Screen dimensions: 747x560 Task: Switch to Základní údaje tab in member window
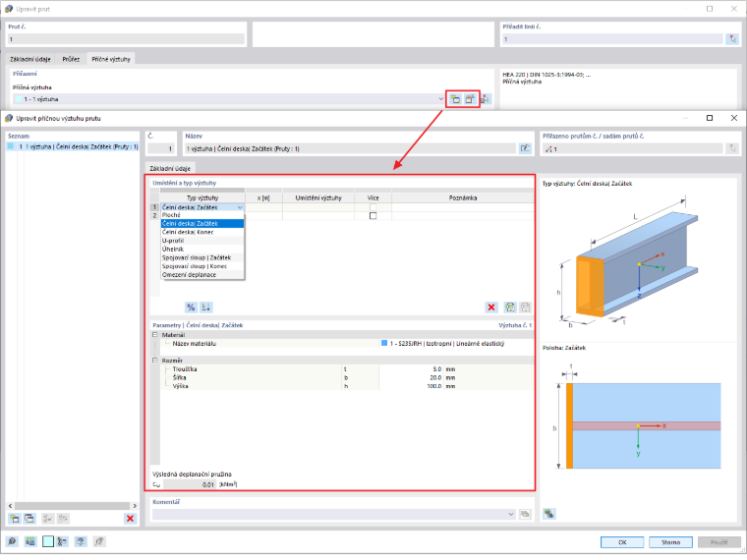pos(30,59)
